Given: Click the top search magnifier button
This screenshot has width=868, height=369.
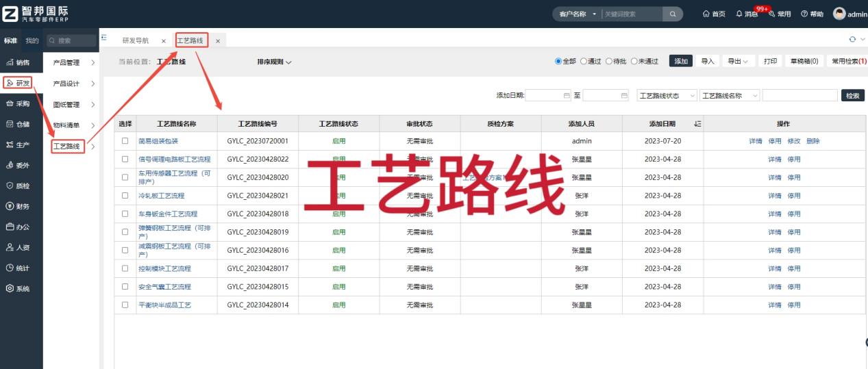Looking at the screenshot, I should pyautogui.click(x=673, y=14).
